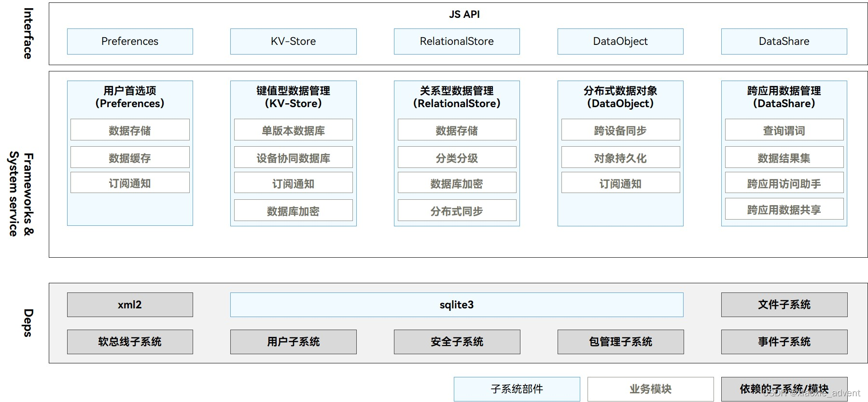Image resolution: width=868 pixels, height=402 pixels.
Task: Select the '数据结果集' box
Action: [784, 157]
